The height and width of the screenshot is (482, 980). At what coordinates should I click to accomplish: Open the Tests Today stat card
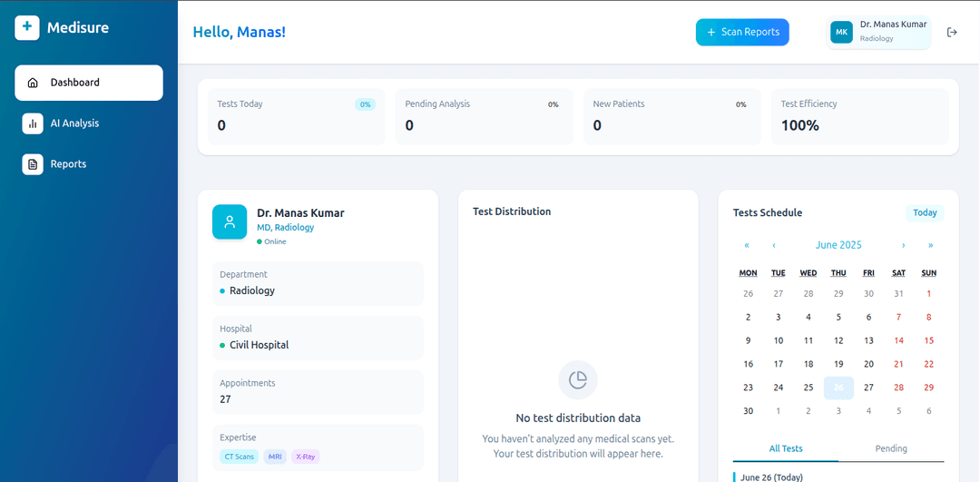[x=296, y=116]
